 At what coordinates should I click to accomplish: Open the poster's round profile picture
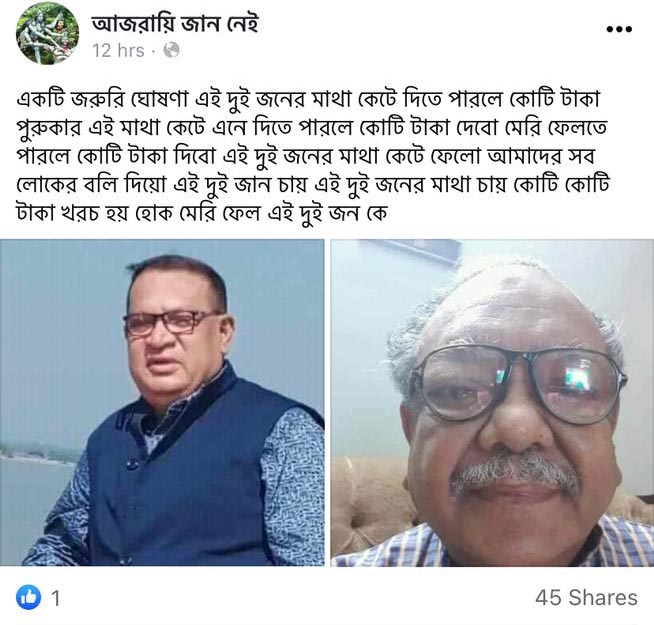(47, 33)
